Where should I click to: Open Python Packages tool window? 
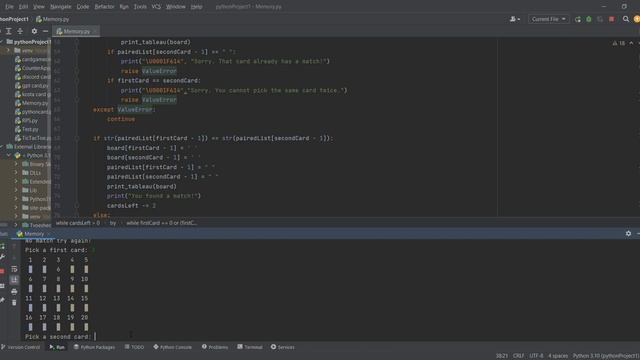click(94, 347)
